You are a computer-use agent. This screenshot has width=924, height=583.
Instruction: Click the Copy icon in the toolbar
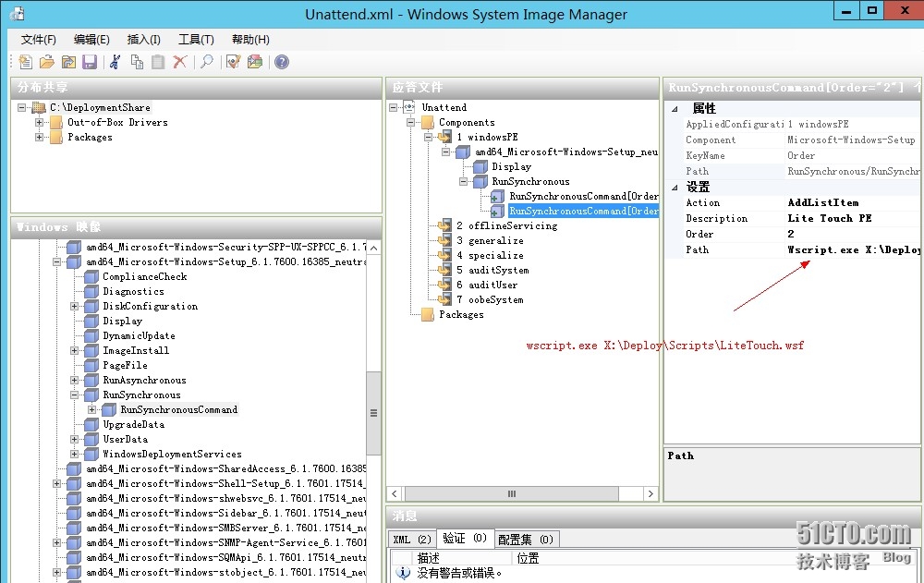point(137,62)
